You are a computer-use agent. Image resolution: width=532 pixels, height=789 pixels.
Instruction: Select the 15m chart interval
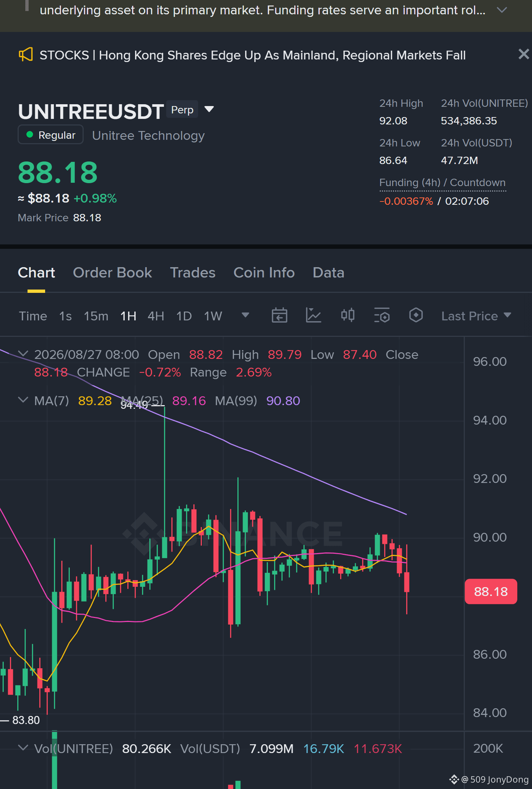pyautogui.click(x=96, y=316)
